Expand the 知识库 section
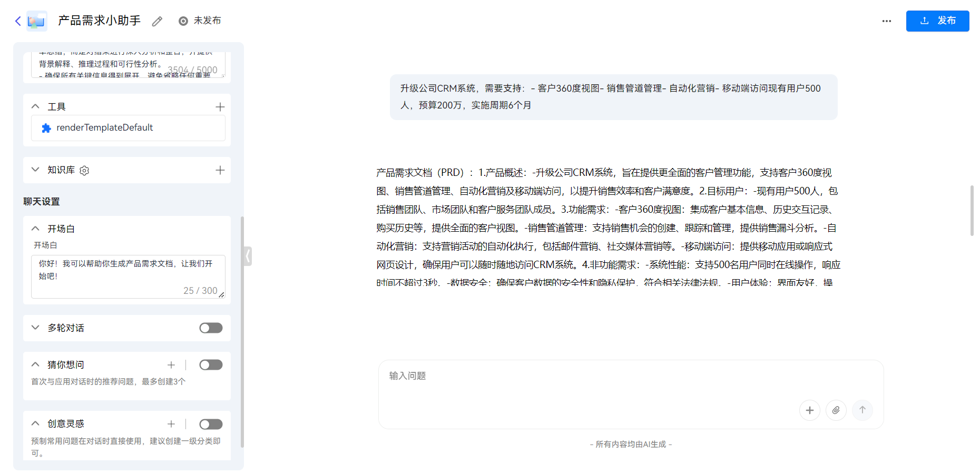 coord(35,170)
